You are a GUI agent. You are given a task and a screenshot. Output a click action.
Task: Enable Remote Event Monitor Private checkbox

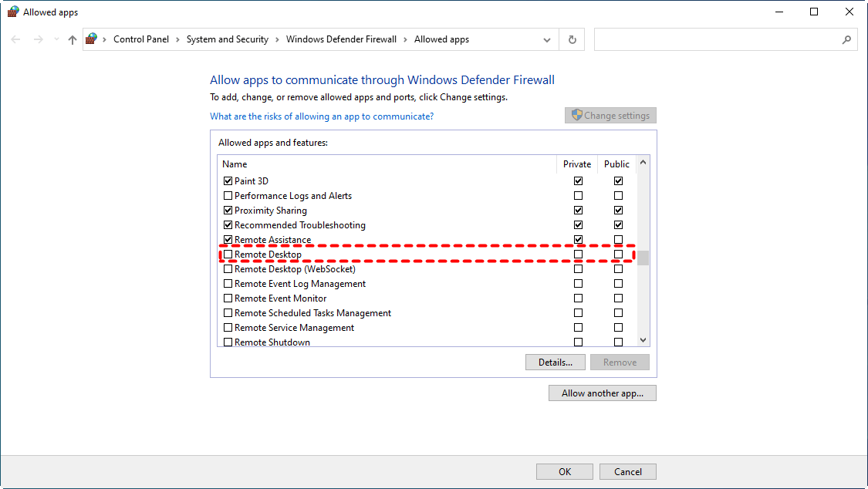point(579,298)
